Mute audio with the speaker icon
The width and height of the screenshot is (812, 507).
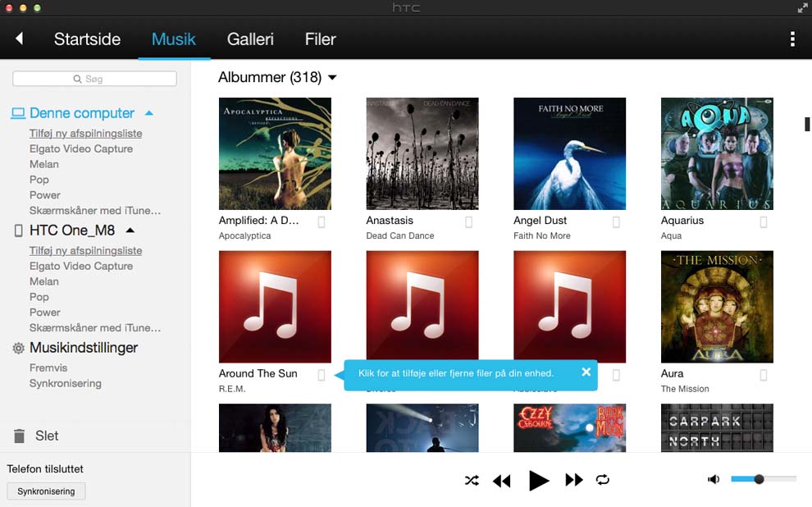pyautogui.click(x=714, y=480)
